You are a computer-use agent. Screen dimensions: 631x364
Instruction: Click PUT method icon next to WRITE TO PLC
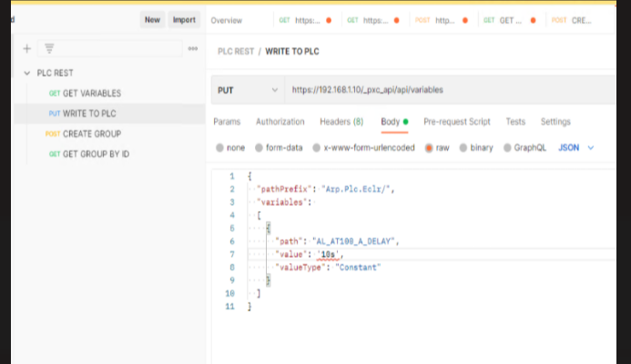coord(55,114)
